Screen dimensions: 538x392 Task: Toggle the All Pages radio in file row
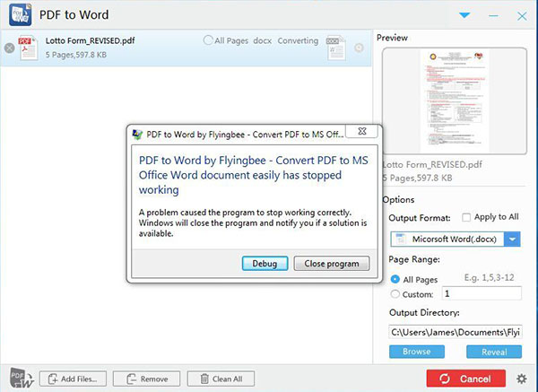[x=208, y=40]
